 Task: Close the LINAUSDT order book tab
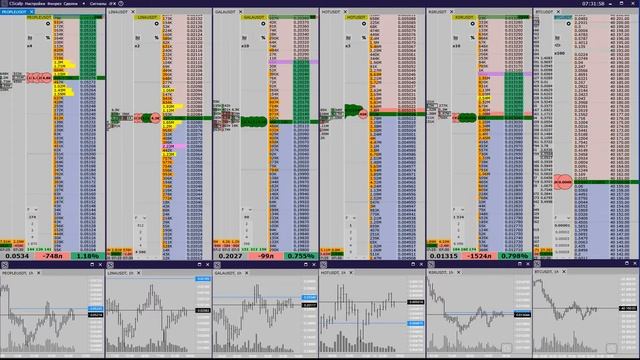(x=133, y=12)
